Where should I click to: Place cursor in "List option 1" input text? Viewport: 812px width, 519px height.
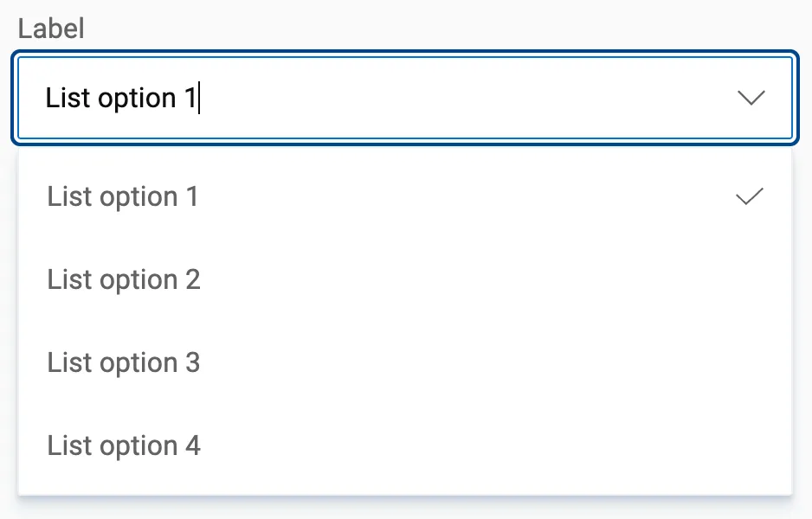coord(121,98)
